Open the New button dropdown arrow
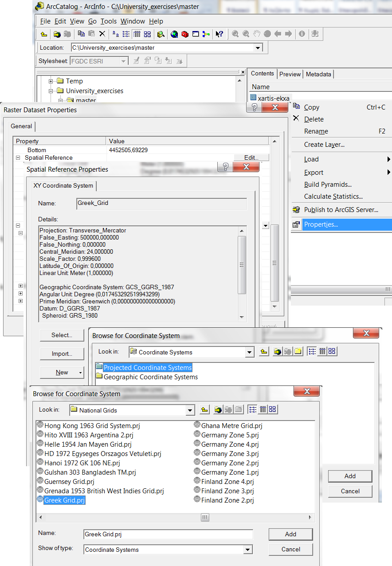Viewport: 392px width, 566px height. (x=81, y=373)
